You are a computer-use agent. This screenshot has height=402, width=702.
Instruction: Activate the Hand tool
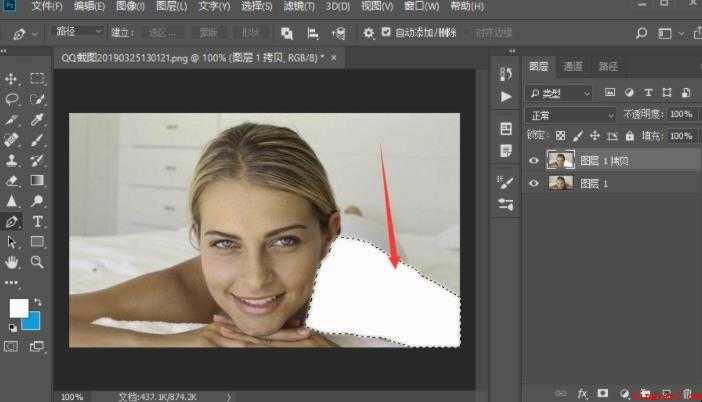(x=11, y=262)
